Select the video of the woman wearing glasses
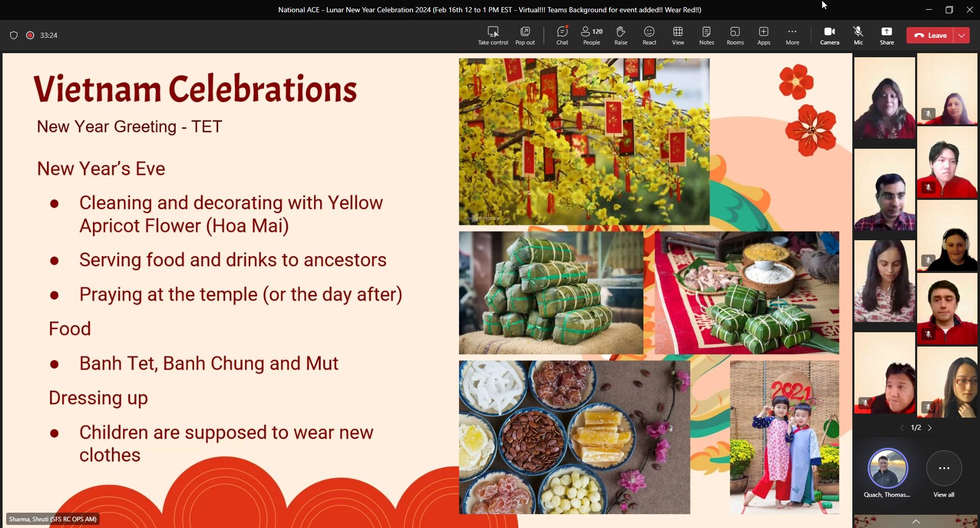This screenshot has width=980, height=528. tap(947, 382)
